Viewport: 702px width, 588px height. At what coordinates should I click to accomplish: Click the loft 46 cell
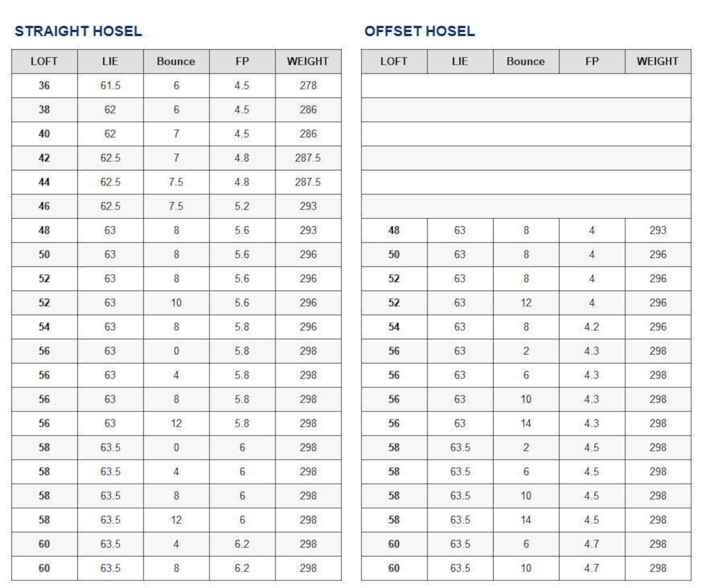coord(44,206)
